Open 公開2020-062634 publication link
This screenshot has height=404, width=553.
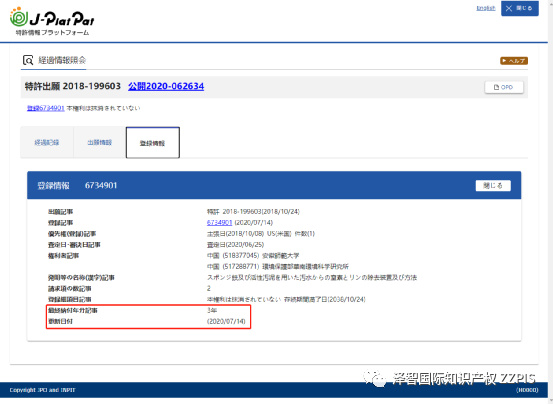[166, 86]
